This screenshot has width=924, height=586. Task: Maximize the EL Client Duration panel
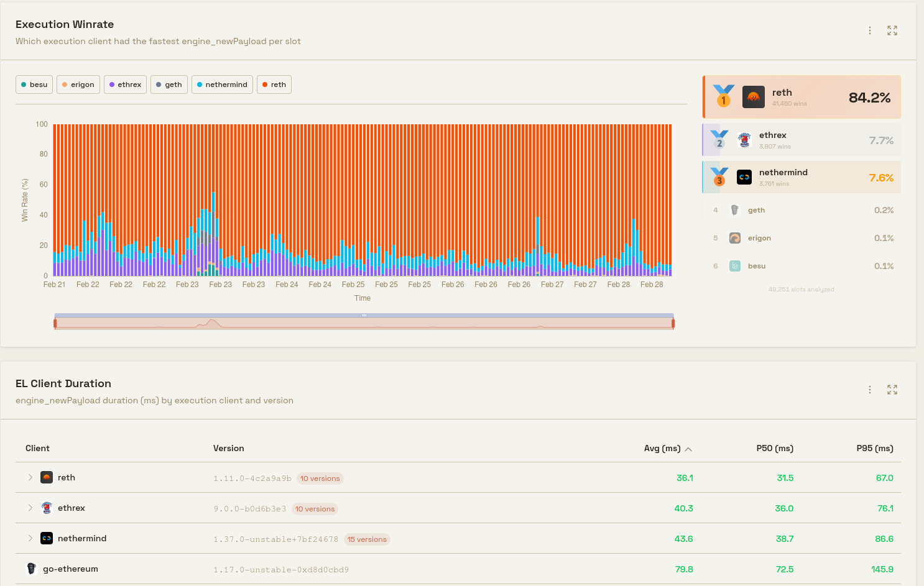coord(892,390)
